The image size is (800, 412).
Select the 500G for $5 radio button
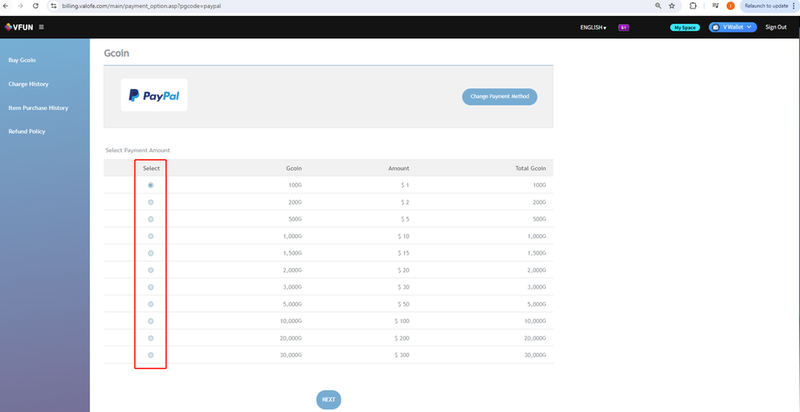click(151, 219)
